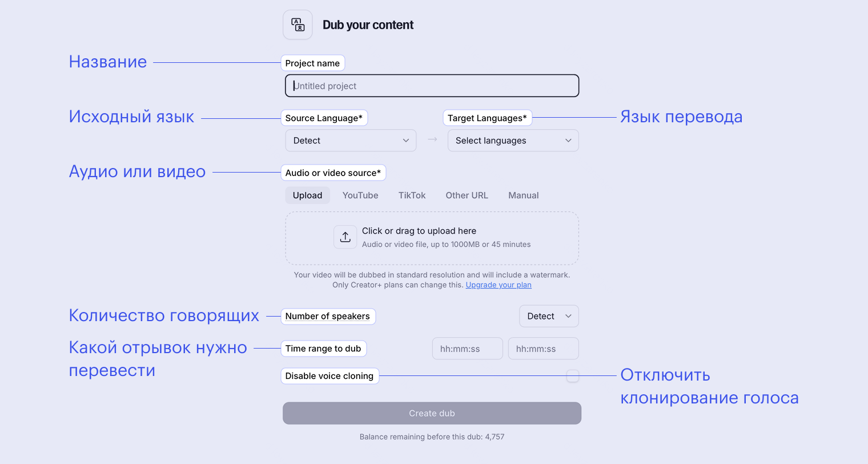The height and width of the screenshot is (464, 868).
Task: Switch to the Upload tab
Action: click(x=307, y=195)
